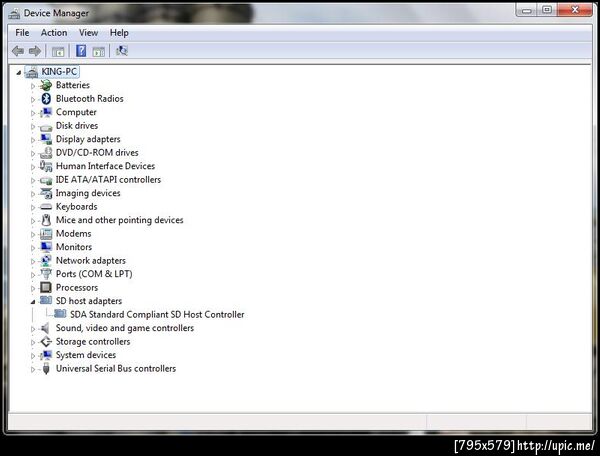Viewport: 600px width, 456px height.
Task: Expand Sound, video and game controllers
Action: pos(33,329)
